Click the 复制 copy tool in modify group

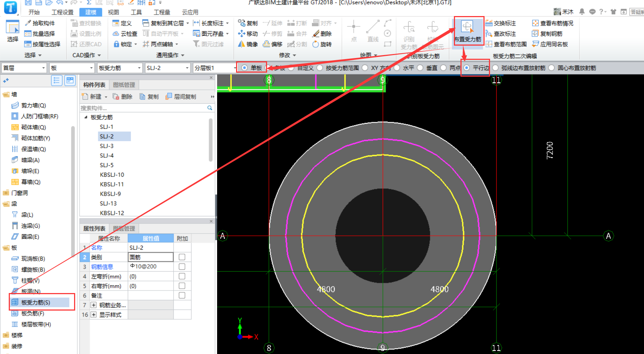(x=242, y=23)
